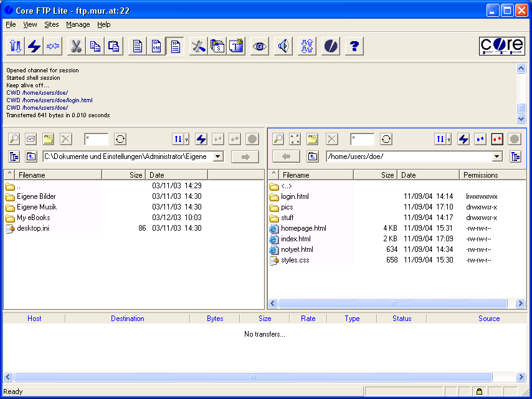Disconnect from the FTP session
The height and width of the screenshot is (399, 532).
pos(53,46)
